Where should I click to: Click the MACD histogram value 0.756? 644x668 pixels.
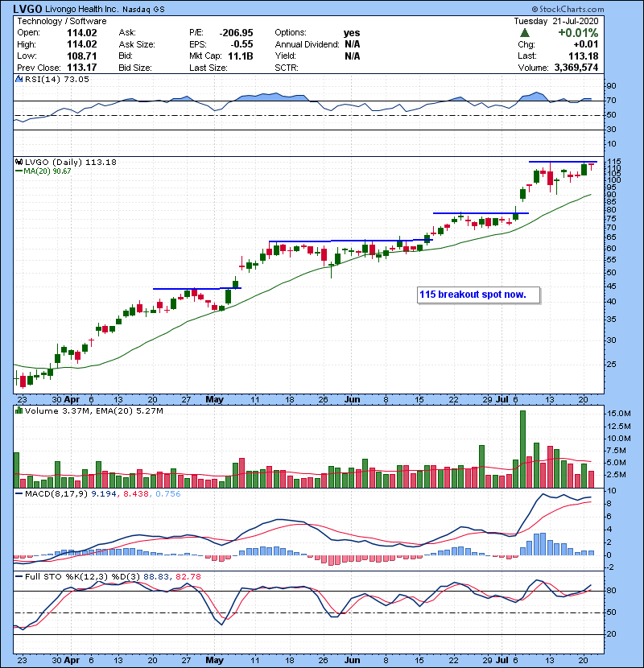pyautogui.click(x=168, y=494)
